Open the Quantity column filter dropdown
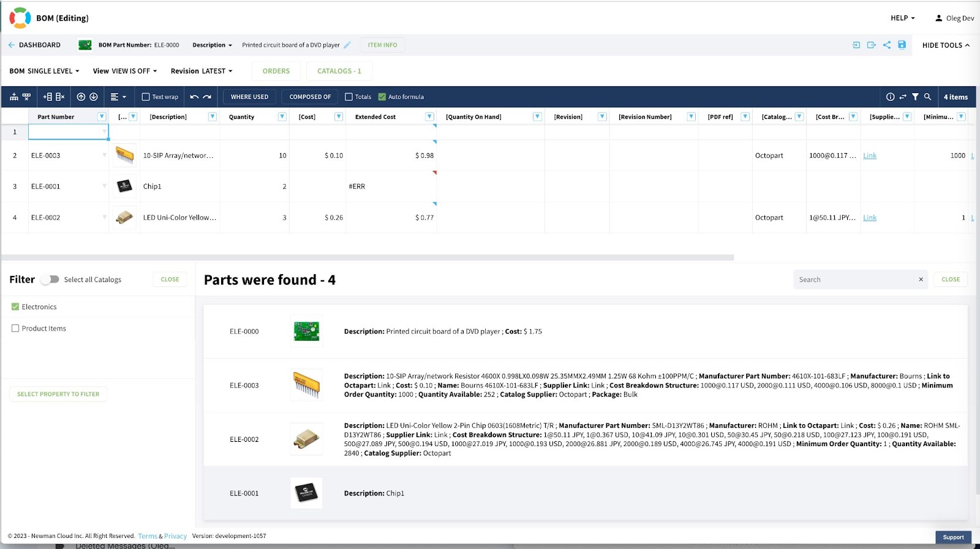The width and height of the screenshot is (980, 549). coord(282,116)
